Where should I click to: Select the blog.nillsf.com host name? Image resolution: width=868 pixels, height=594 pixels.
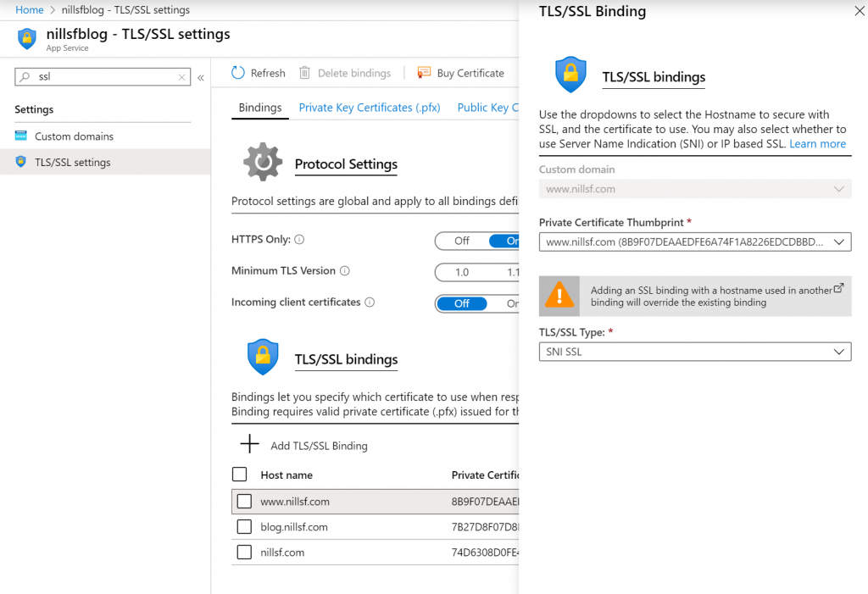pos(294,527)
